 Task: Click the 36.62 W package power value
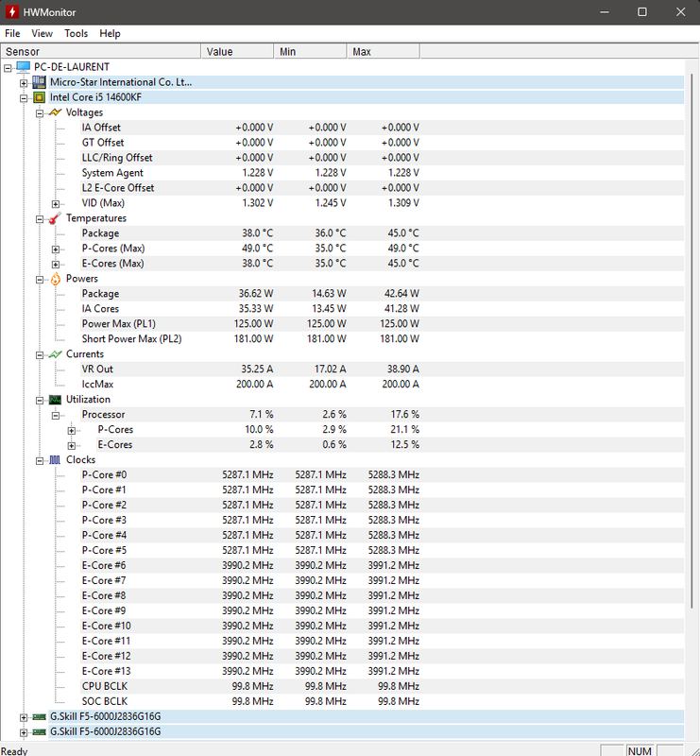256,294
